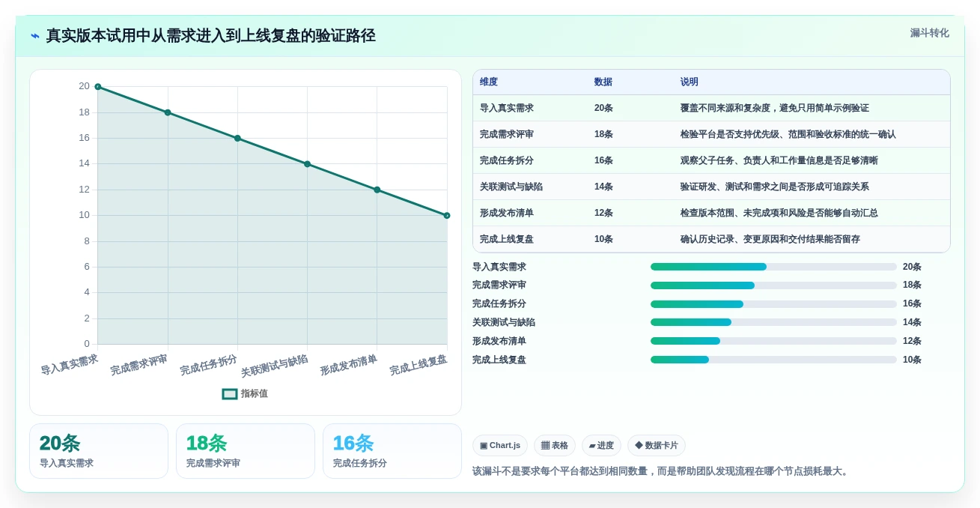Click the 20条 cell in the table
The image size is (980, 508).
(x=603, y=108)
